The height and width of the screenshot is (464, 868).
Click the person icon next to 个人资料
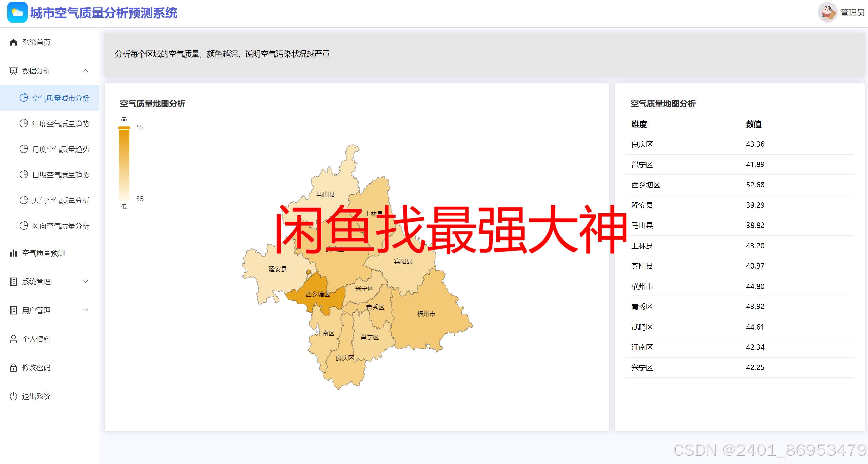[13, 339]
